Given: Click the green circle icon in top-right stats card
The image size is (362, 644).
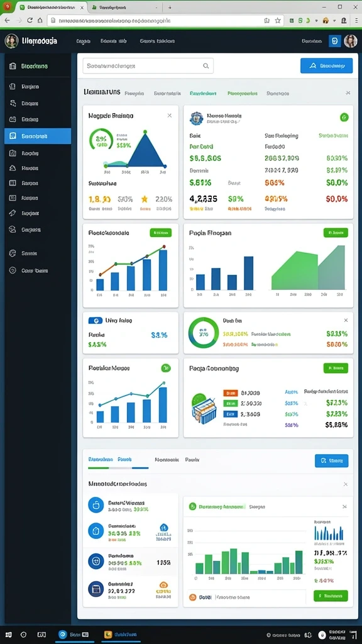Looking at the screenshot, I should (x=344, y=118).
